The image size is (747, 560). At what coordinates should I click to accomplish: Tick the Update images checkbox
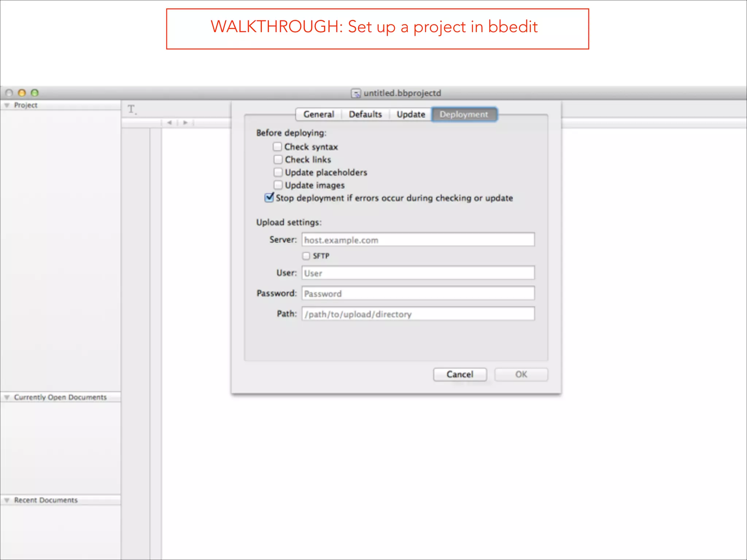pos(278,185)
